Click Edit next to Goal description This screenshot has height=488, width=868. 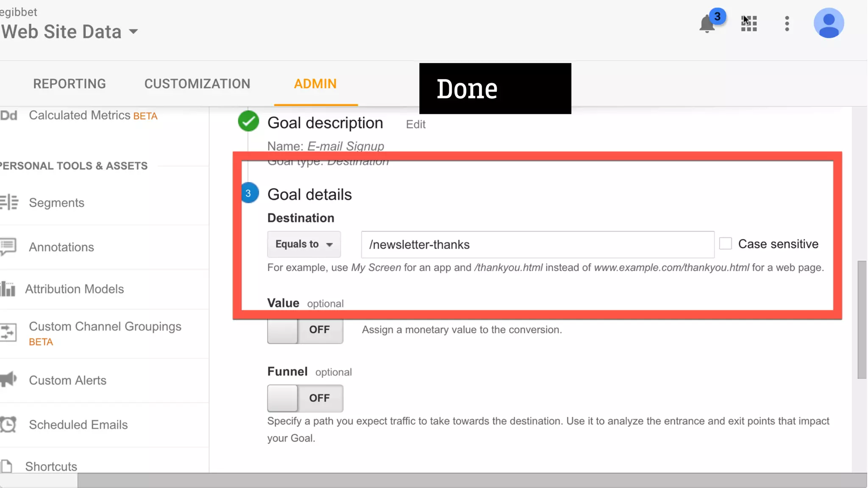pos(415,125)
